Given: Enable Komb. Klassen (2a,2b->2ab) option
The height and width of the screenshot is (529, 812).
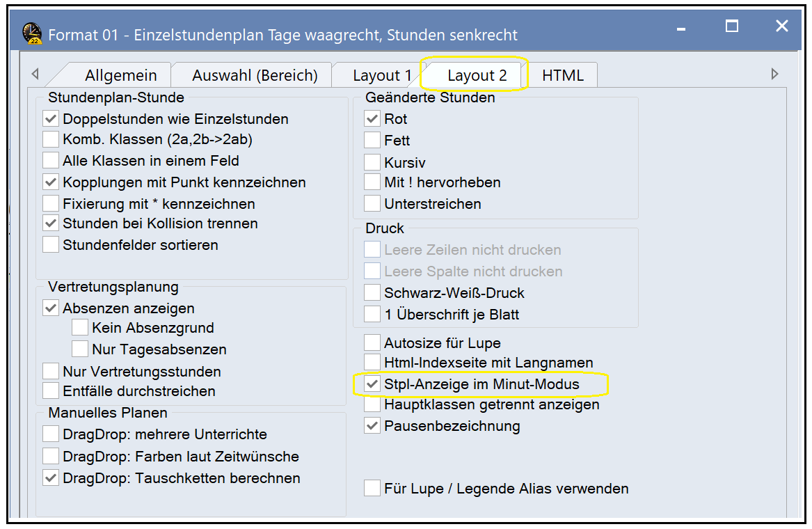Looking at the screenshot, I should coord(51,140).
